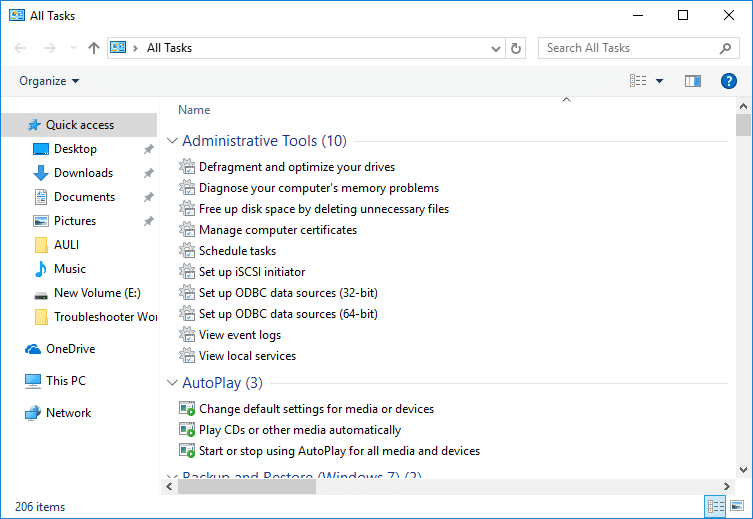Image resolution: width=753 pixels, height=519 pixels.
Task: Click the Help question mark icon
Action: coord(729,81)
